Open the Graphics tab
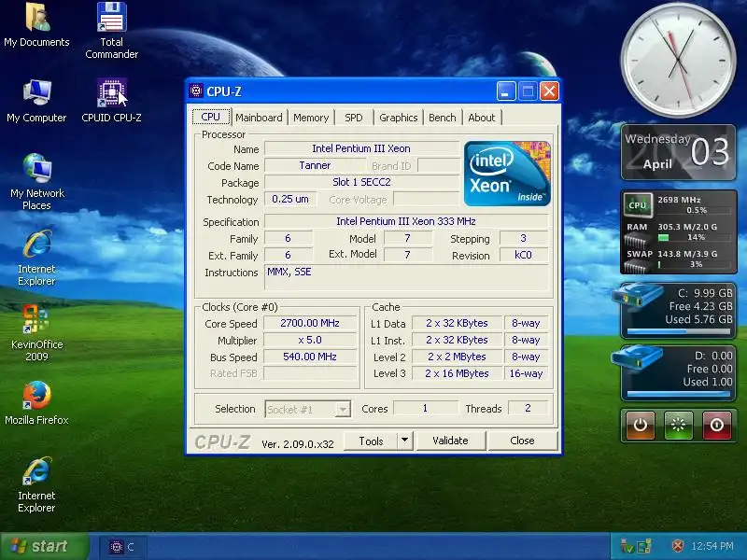 tap(399, 118)
